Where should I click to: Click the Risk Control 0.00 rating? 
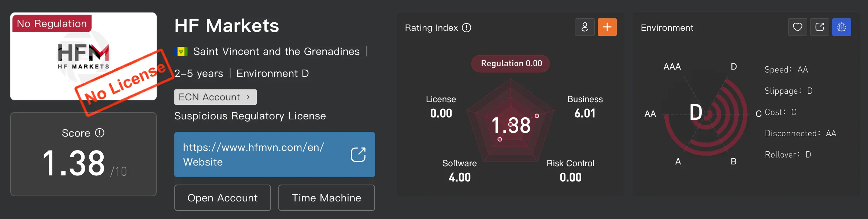pos(571,171)
